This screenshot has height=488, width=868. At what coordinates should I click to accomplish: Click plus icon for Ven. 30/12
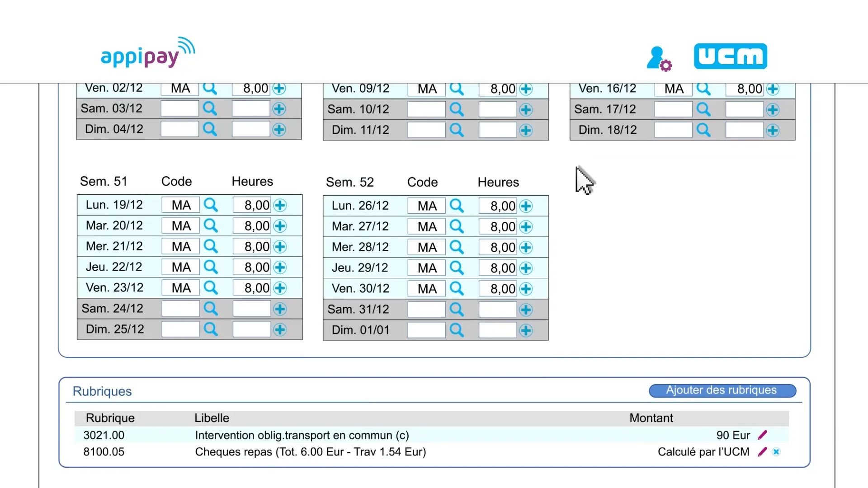pyautogui.click(x=526, y=289)
